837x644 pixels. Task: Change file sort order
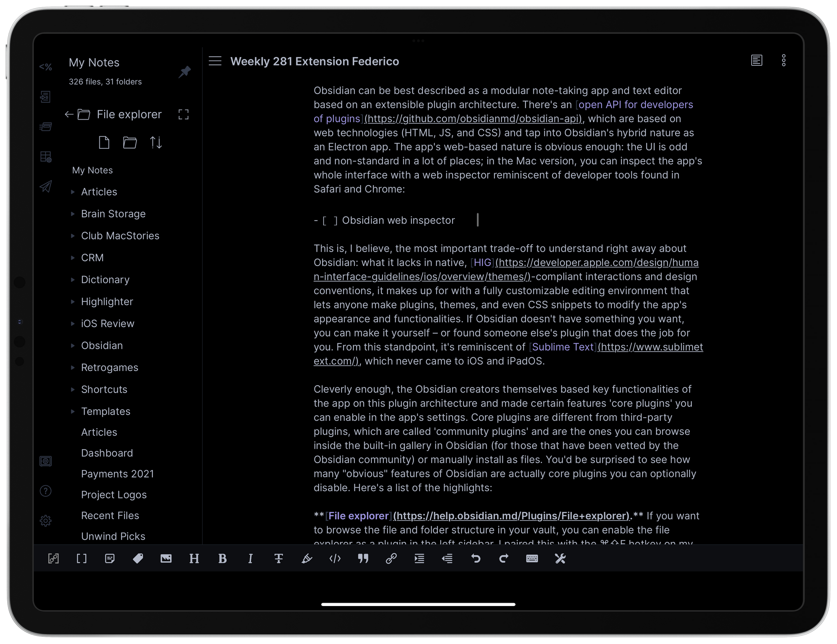(x=156, y=143)
